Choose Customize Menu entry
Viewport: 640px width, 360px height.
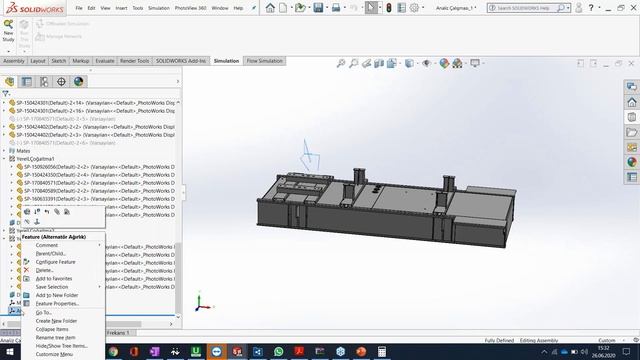click(x=54, y=354)
